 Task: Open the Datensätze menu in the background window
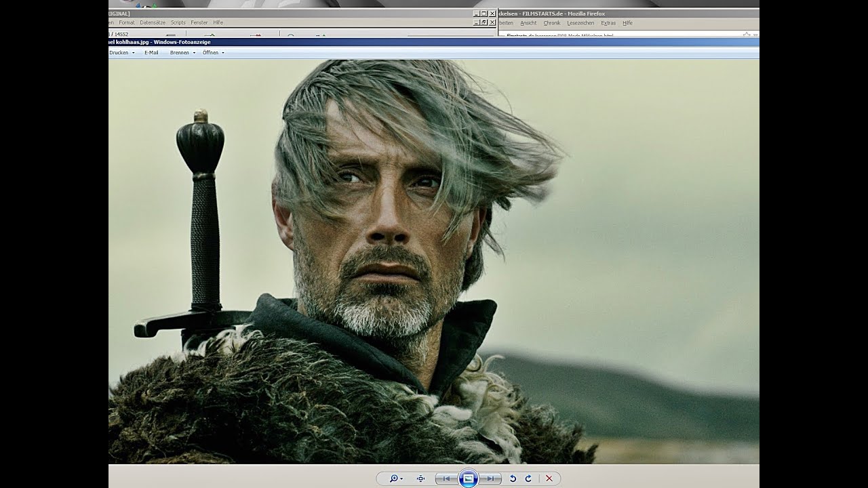click(x=153, y=22)
